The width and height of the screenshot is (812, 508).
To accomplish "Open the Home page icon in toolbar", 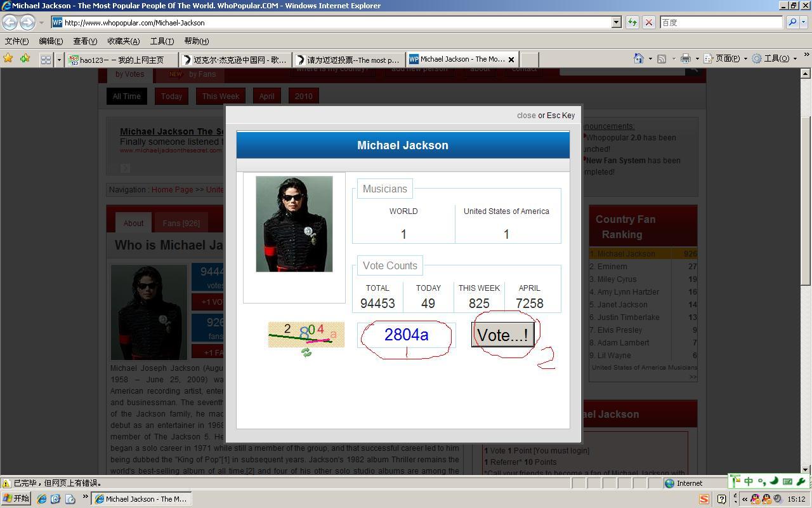I will 639,59.
